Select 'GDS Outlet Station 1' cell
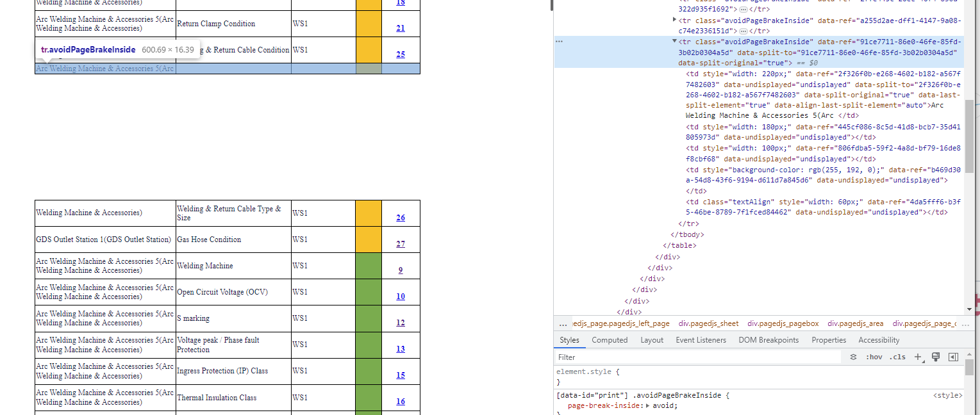This screenshot has height=415, width=980. 105,240
